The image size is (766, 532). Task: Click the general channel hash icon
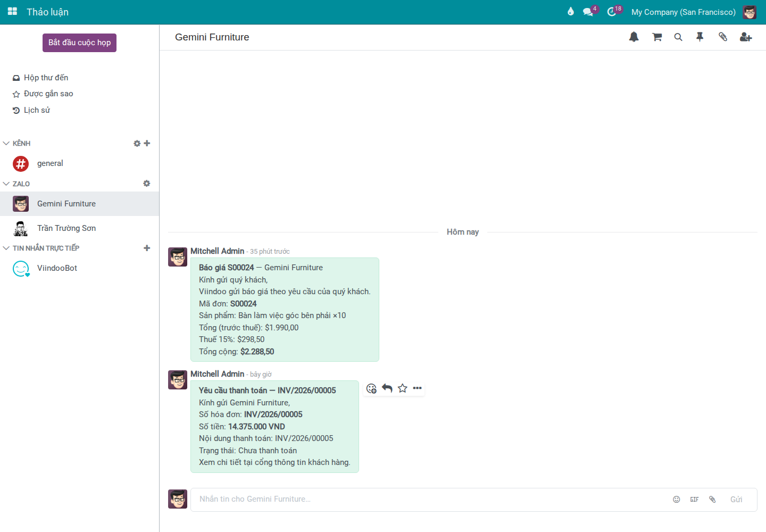(21, 163)
